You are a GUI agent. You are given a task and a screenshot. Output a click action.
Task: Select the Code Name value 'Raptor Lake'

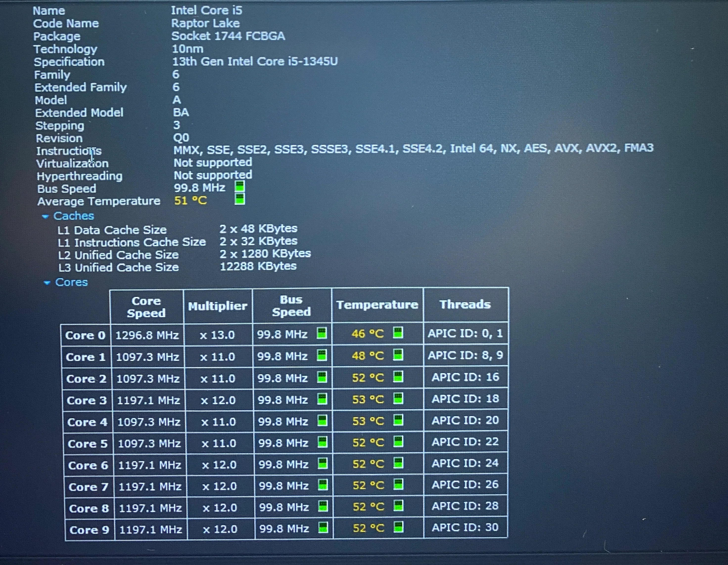pyautogui.click(x=205, y=23)
